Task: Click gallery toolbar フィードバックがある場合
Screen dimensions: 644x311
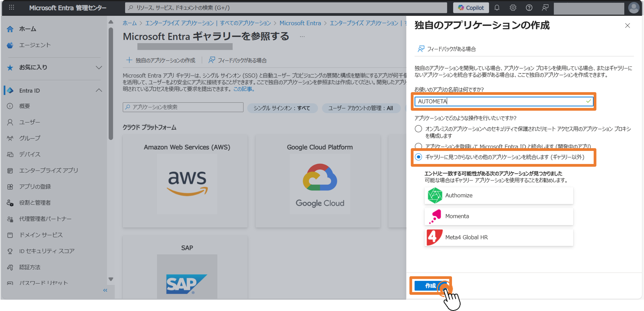Action: [x=238, y=60]
